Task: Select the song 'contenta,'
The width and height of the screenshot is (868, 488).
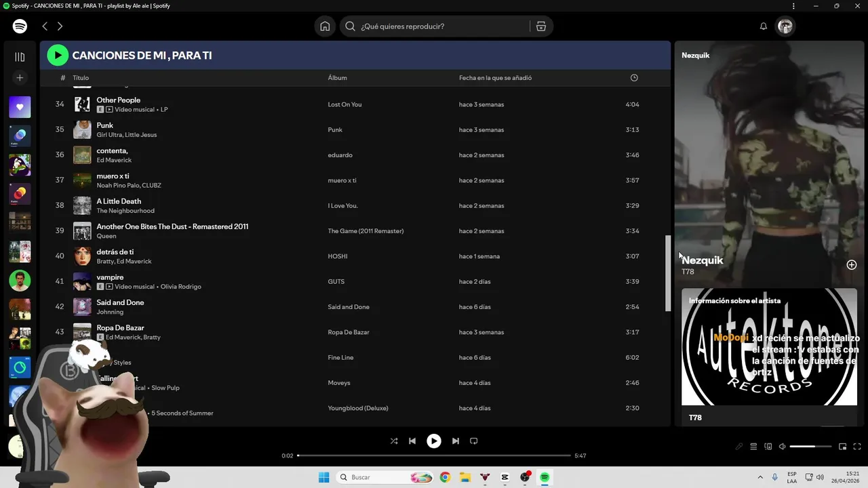Action: tap(112, 150)
